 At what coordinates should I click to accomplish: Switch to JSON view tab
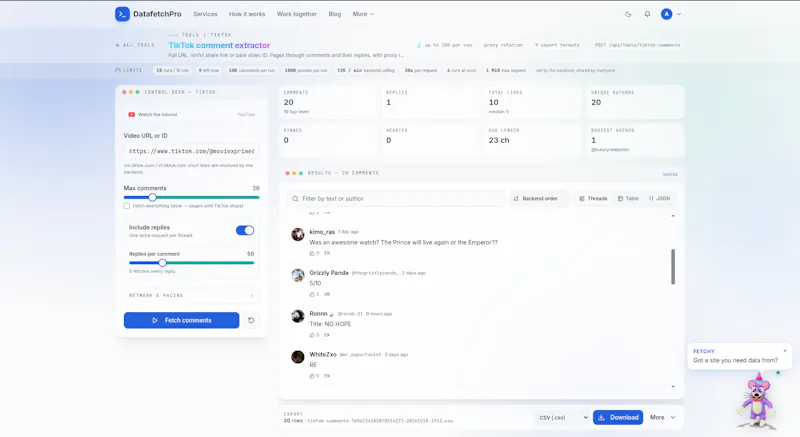(x=659, y=199)
